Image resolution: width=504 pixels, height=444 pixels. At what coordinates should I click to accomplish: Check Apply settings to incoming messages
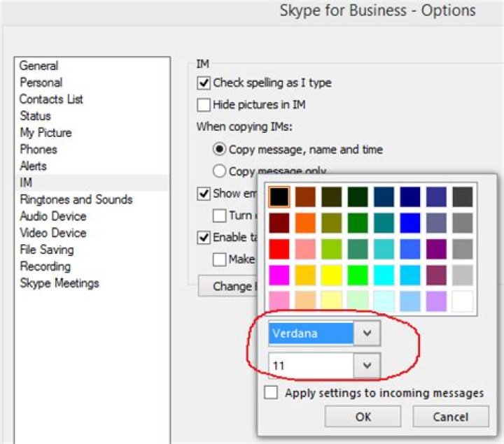(271, 392)
